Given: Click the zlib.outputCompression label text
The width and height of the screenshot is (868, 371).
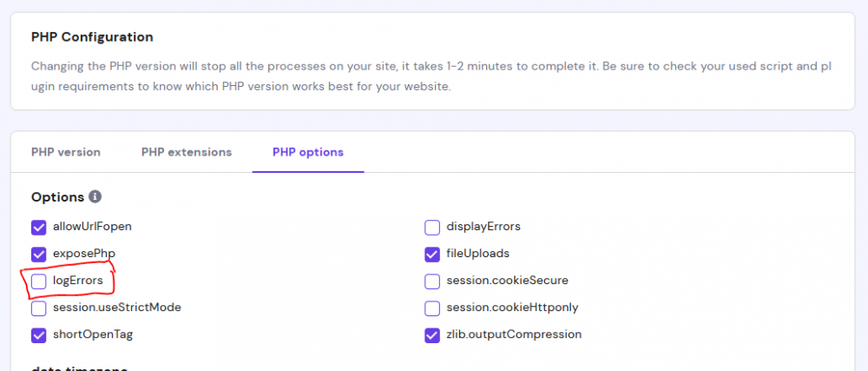Looking at the screenshot, I should click(514, 335).
